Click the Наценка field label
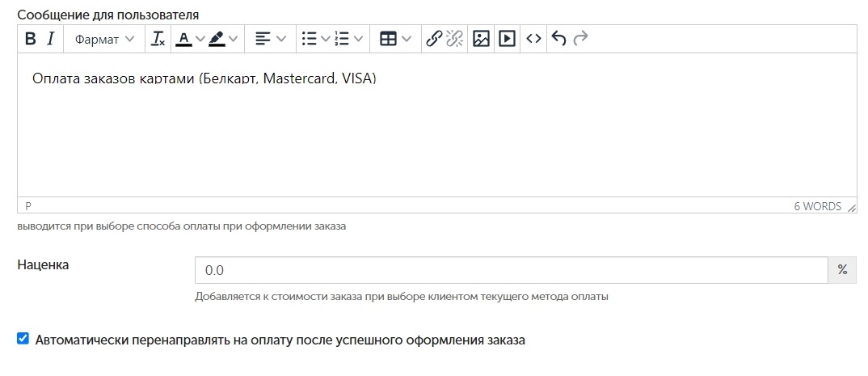 (43, 264)
